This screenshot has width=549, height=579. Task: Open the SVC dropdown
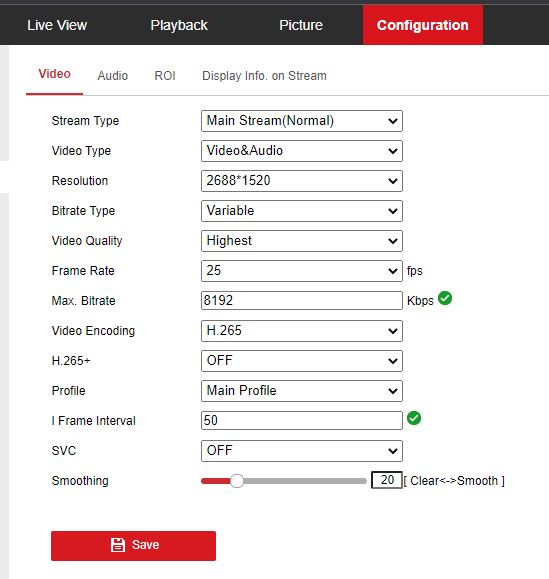[302, 451]
